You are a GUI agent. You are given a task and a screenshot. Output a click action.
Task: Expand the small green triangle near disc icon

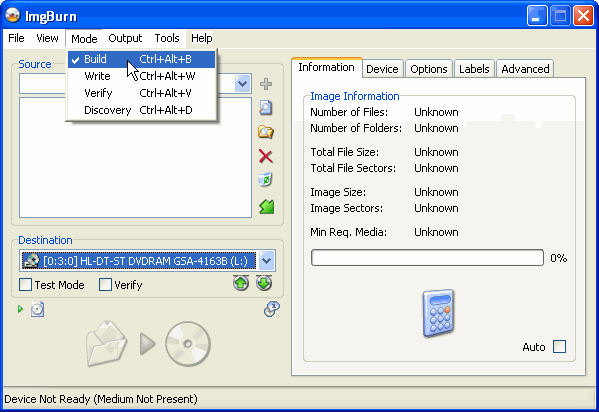pos(21,309)
